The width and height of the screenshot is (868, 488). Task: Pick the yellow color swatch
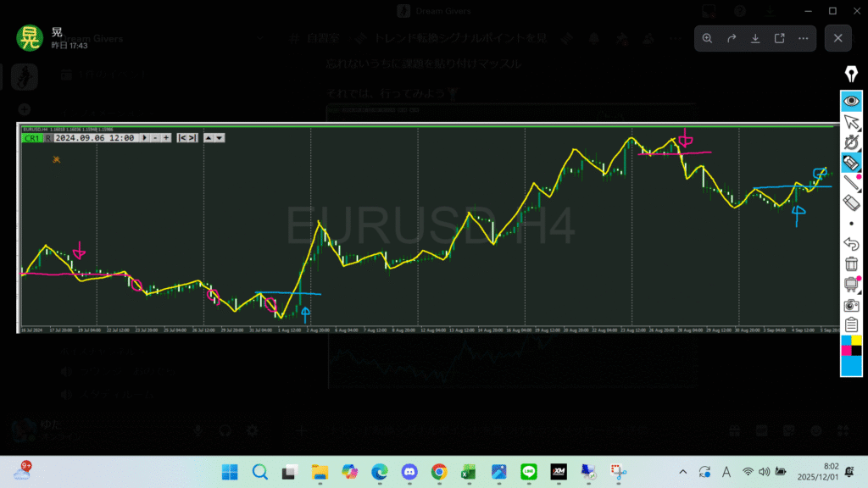[856, 341]
